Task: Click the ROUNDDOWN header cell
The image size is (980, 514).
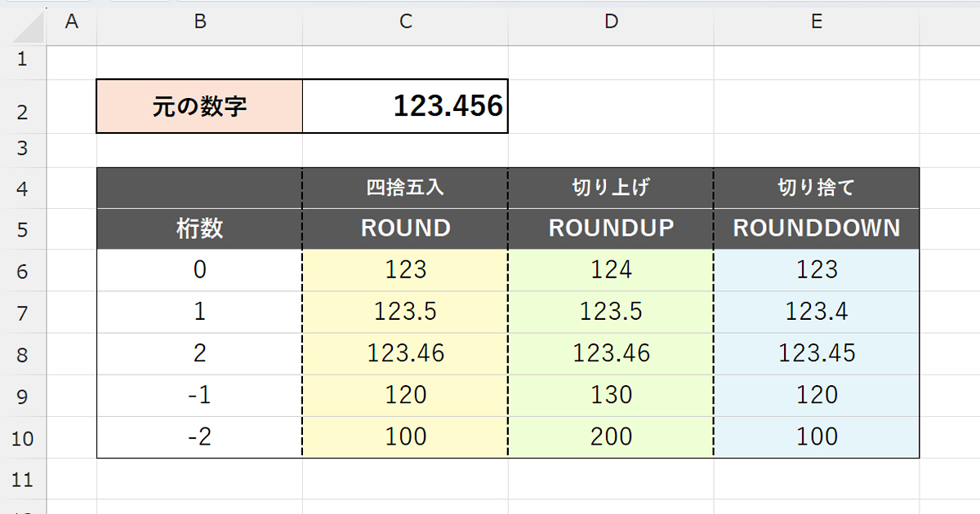Action: pyautogui.click(x=816, y=228)
